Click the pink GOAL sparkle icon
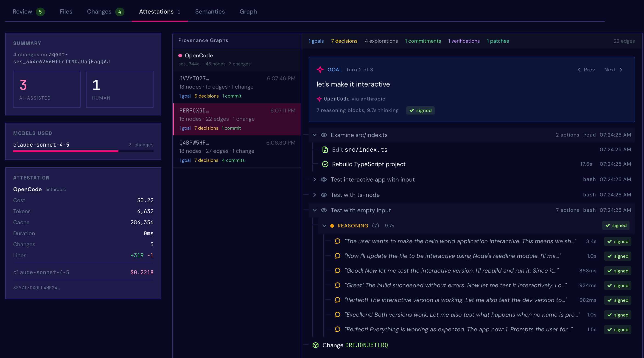Viewport: 644px width, 358px height. [320, 70]
